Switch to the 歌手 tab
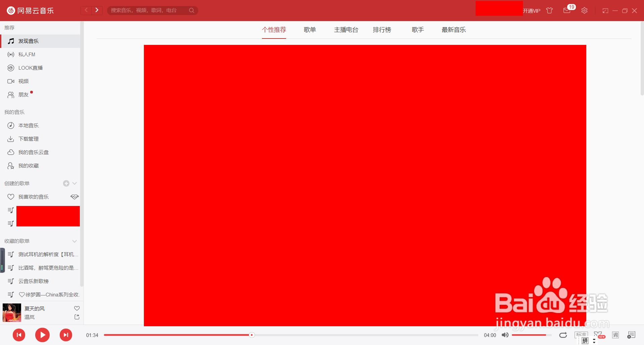 pyautogui.click(x=418, y=29)
